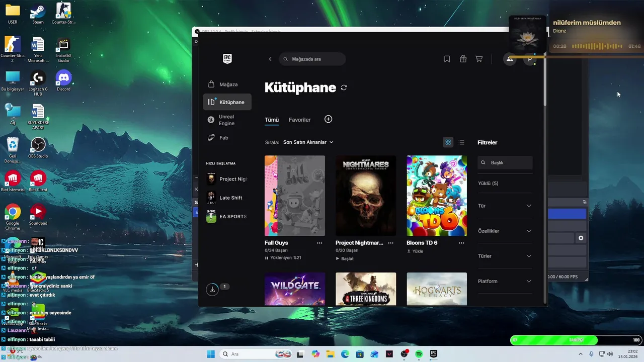Open the Wildgate cover thumbnail

(295, 289)
